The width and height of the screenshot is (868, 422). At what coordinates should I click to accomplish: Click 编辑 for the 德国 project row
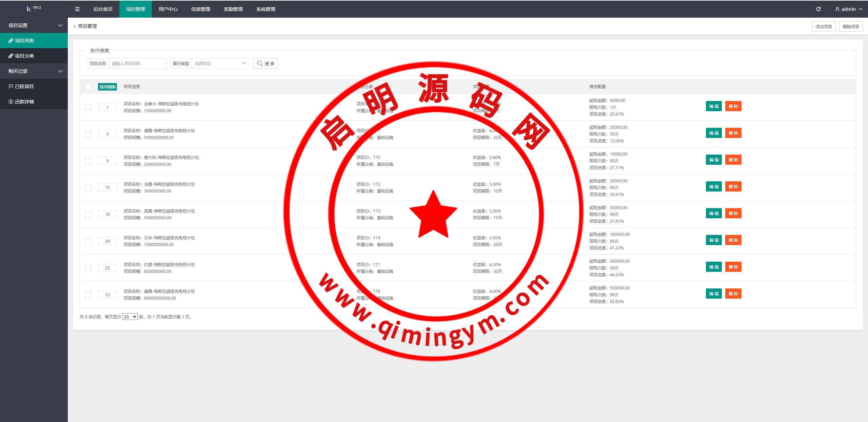click(714, 133)
